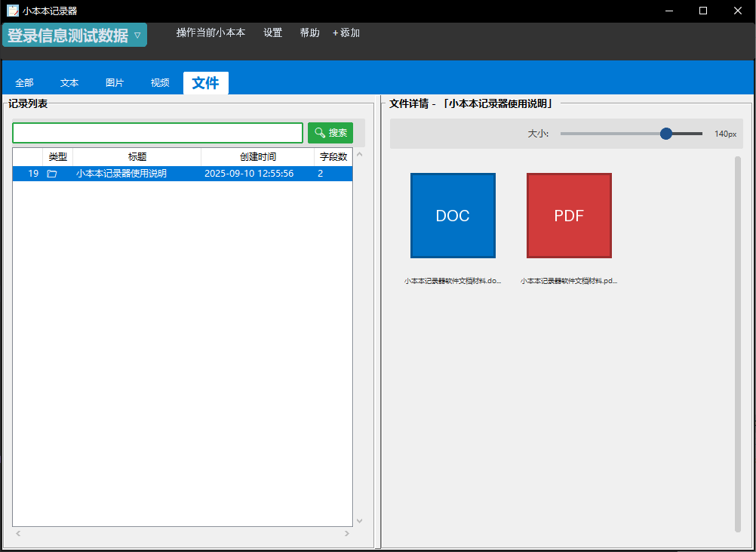The height and width of the screenshot is (552, 756).
Task: Switch to the 文本 tab
Action: click(69, 83)
